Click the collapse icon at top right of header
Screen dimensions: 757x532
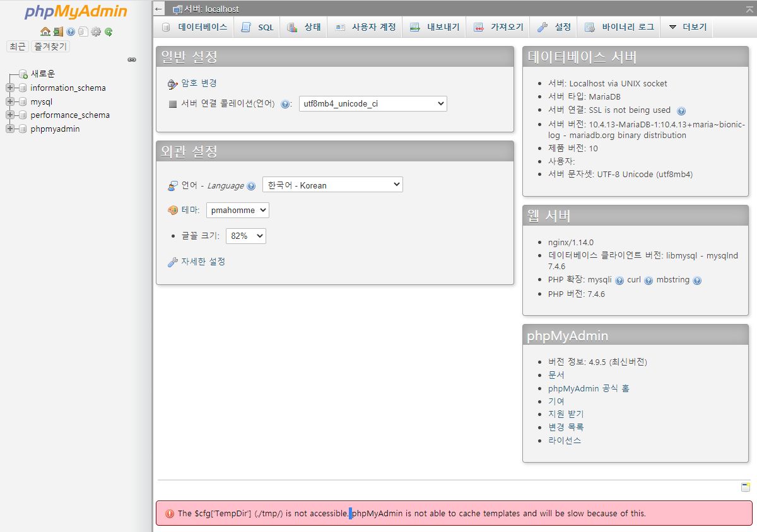[x=748, y=9]
